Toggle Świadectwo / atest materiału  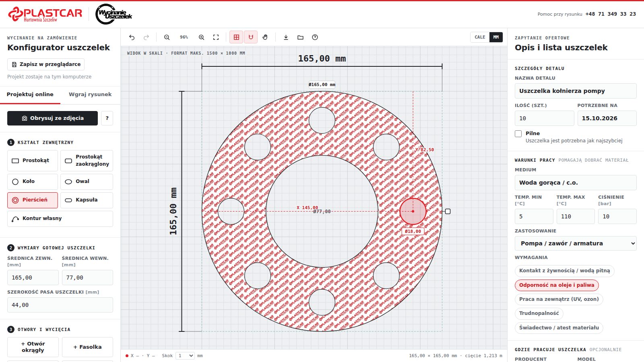click(559, 328)
